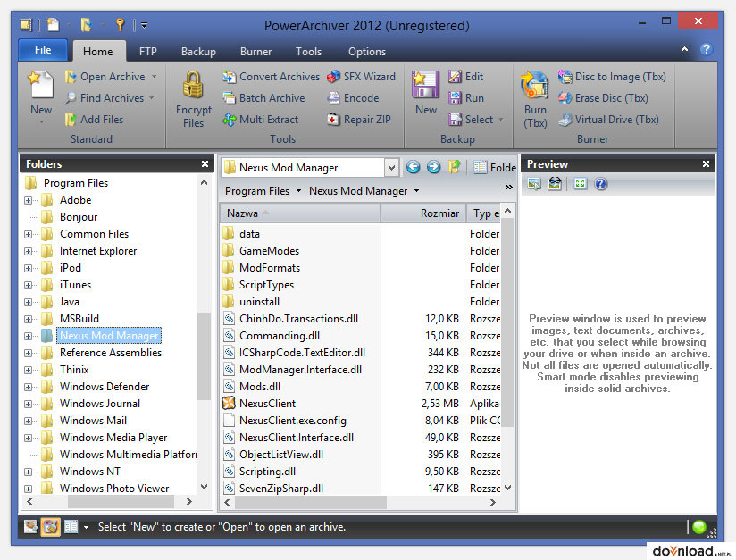This screenshot has height=560, width=736.
Task: Expand the Java folder node
Action: pos(29,302)
